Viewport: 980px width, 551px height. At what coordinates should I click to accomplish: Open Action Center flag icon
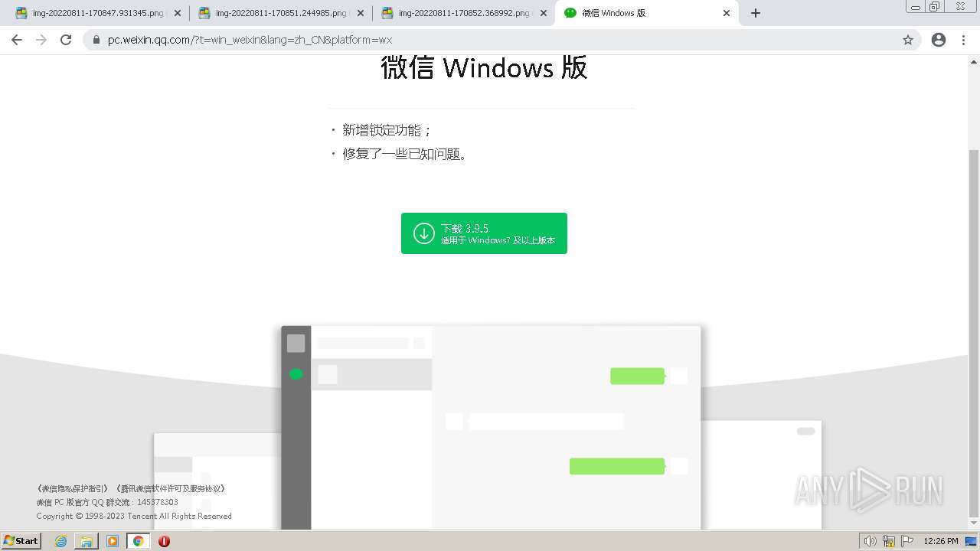906,541
